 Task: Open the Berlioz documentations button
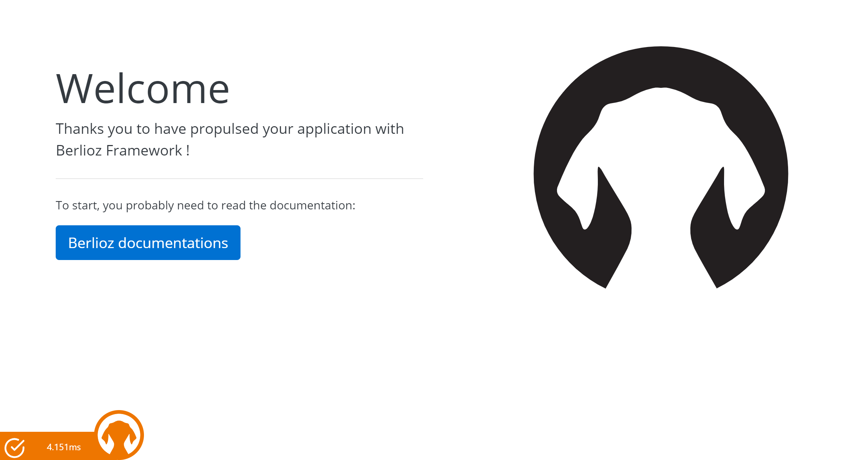pyautogui.click(x=148, y=243)
